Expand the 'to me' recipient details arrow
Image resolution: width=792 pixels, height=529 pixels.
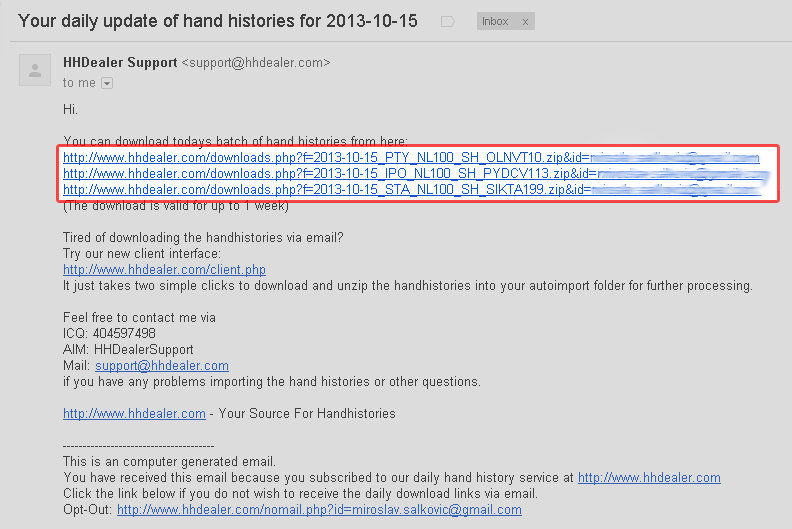pyautogui.click(x=107, y=83)
